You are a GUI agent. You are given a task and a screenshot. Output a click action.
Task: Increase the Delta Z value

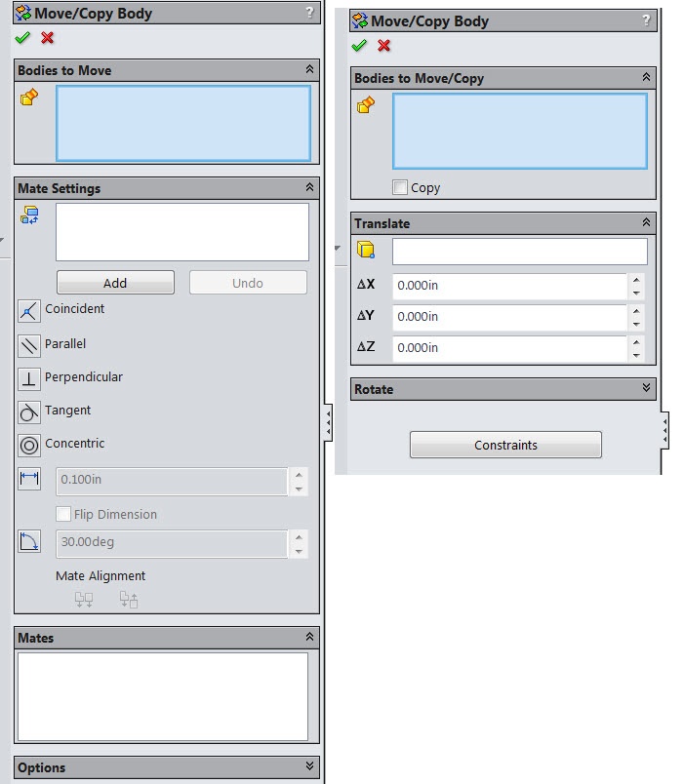(x=636, y=342)
